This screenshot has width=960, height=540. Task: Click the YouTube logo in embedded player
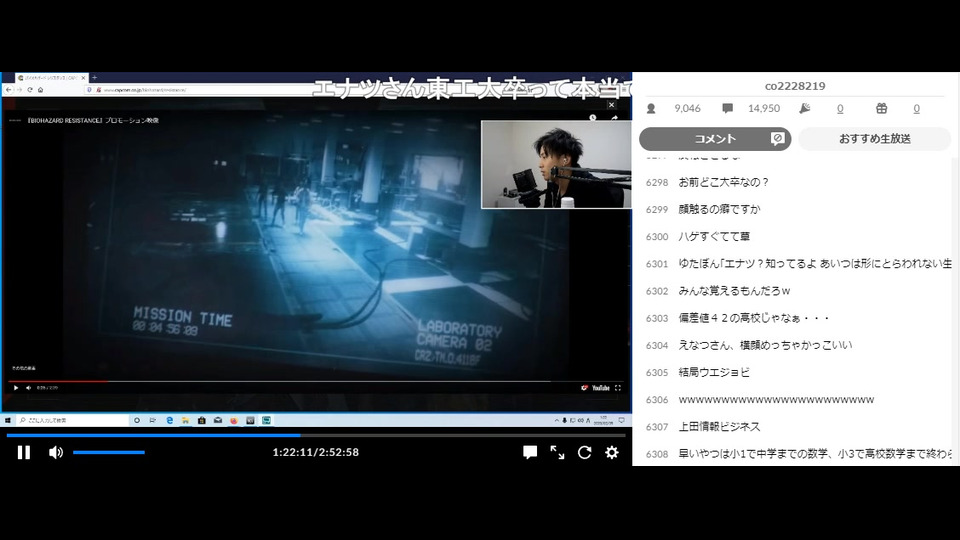pos(601,388)
